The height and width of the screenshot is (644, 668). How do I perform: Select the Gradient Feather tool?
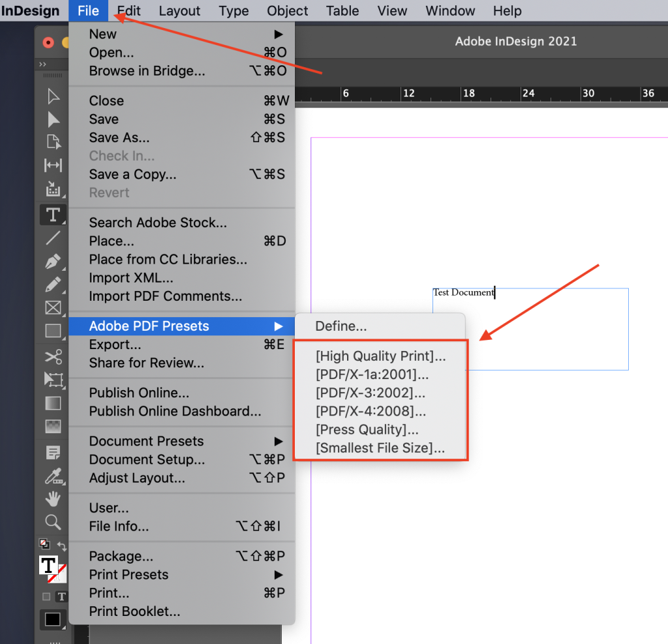(53, 426)
